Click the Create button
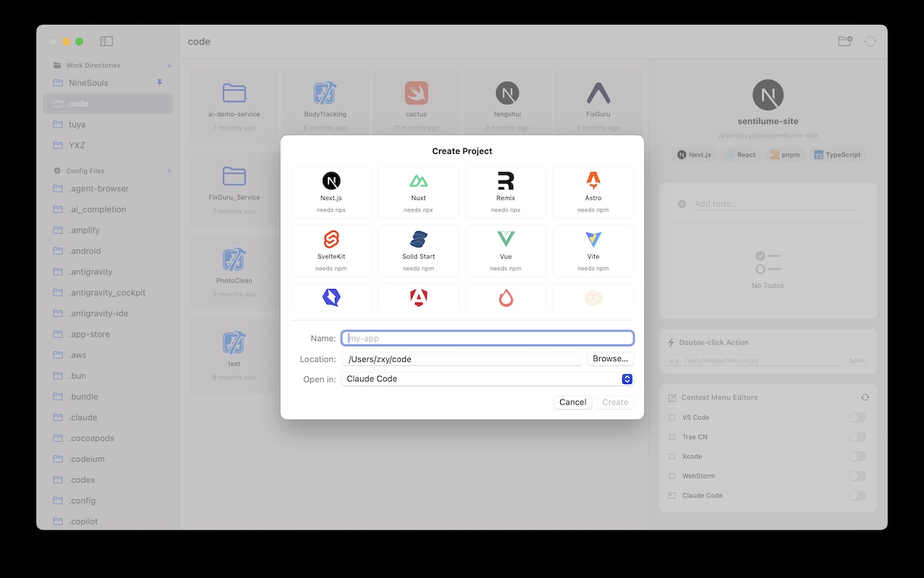 615,402
